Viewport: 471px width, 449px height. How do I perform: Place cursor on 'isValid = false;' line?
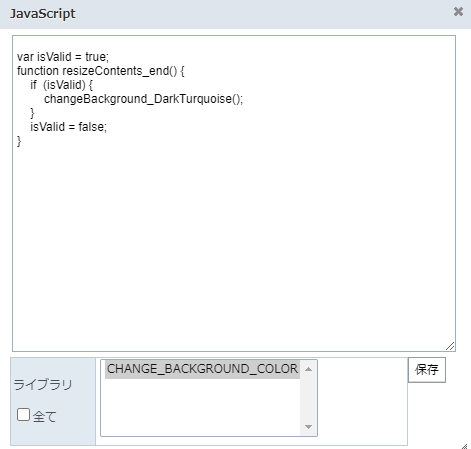coord(69,127)
